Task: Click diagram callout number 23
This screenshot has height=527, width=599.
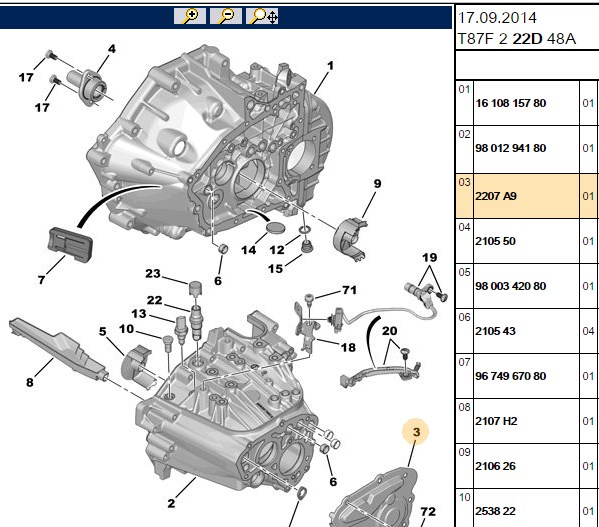Action: tap(153, 273)
